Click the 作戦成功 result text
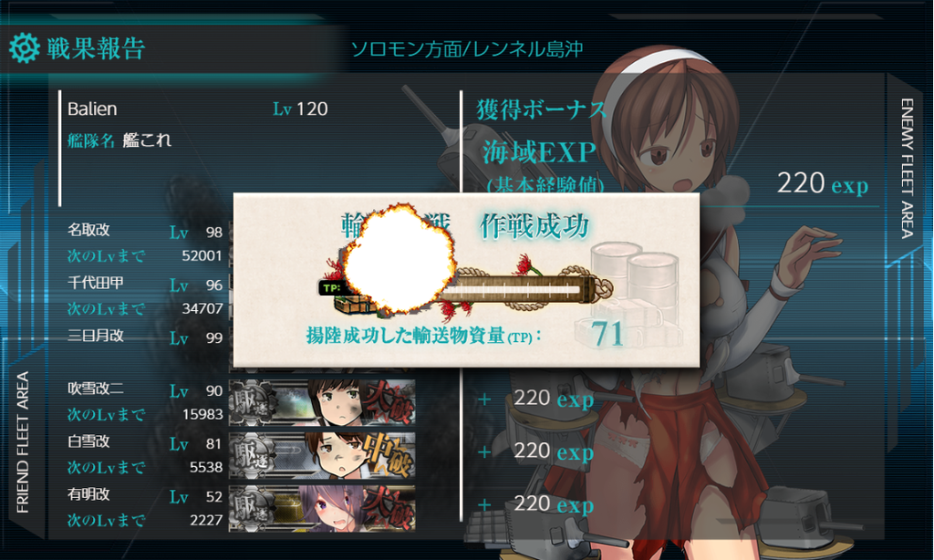 click(x=534, y=226)
